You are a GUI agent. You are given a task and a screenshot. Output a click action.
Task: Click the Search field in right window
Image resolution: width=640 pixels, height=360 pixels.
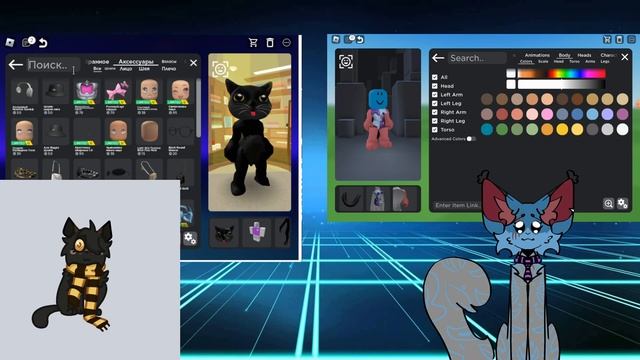(477, 58)
